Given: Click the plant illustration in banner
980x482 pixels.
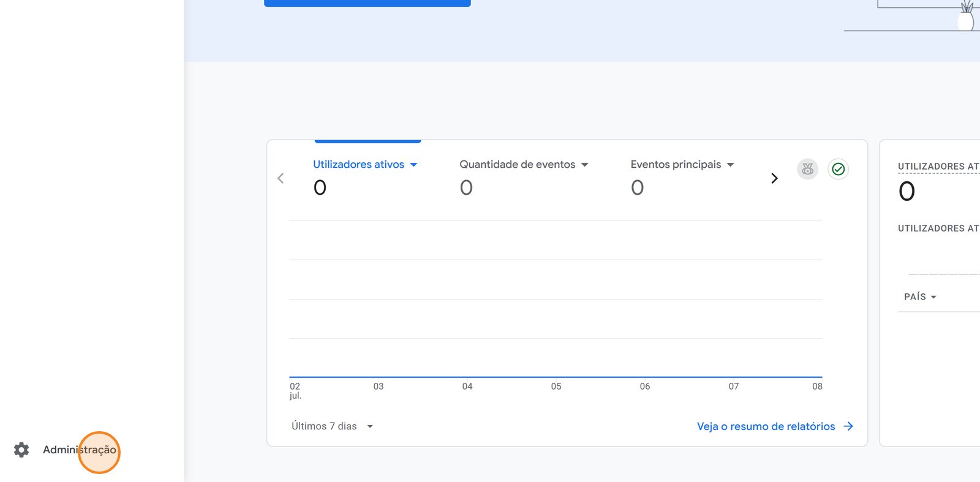Looking at the screenshot, I should pos(966,17).
